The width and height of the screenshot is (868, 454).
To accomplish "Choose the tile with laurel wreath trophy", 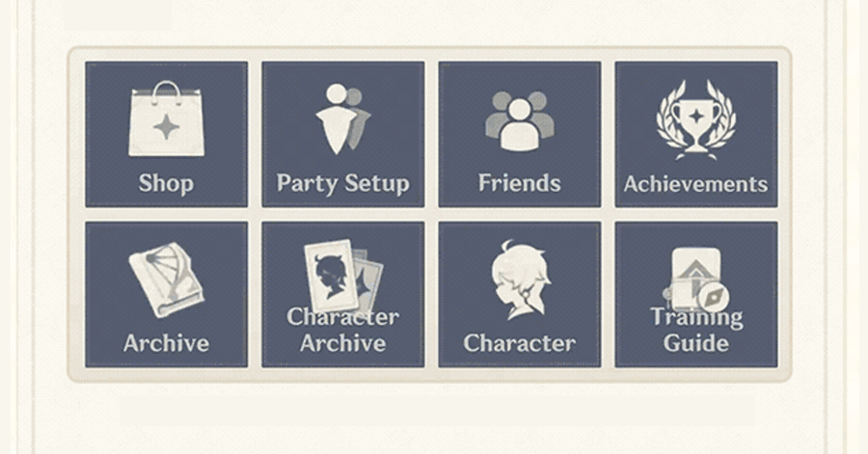I will pos(695,134).
